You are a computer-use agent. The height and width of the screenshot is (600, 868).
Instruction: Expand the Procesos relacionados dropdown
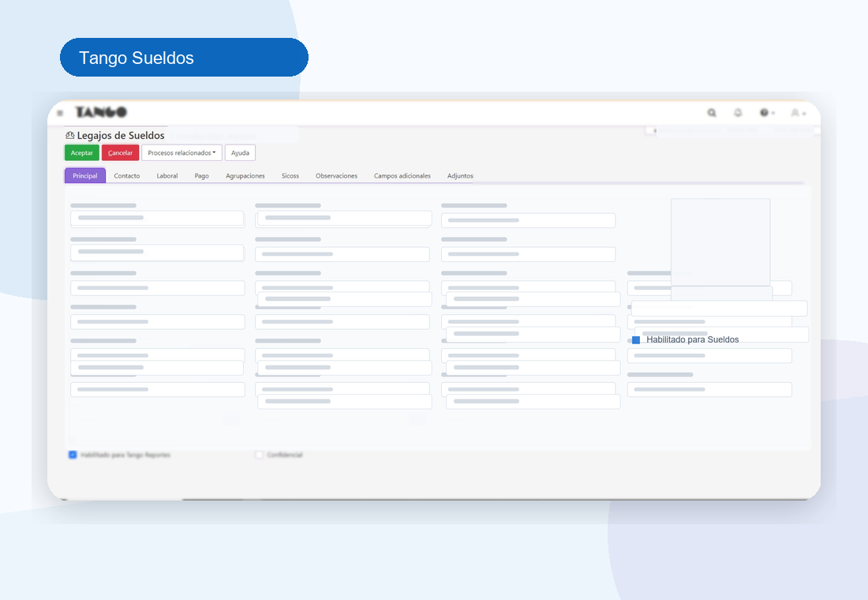point(181,153)
